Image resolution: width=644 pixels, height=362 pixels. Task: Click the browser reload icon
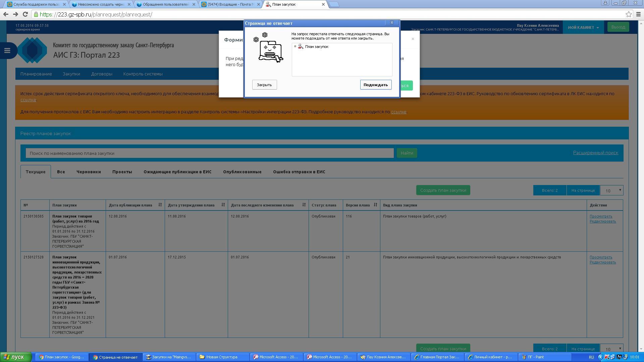[x=25, y=14]
